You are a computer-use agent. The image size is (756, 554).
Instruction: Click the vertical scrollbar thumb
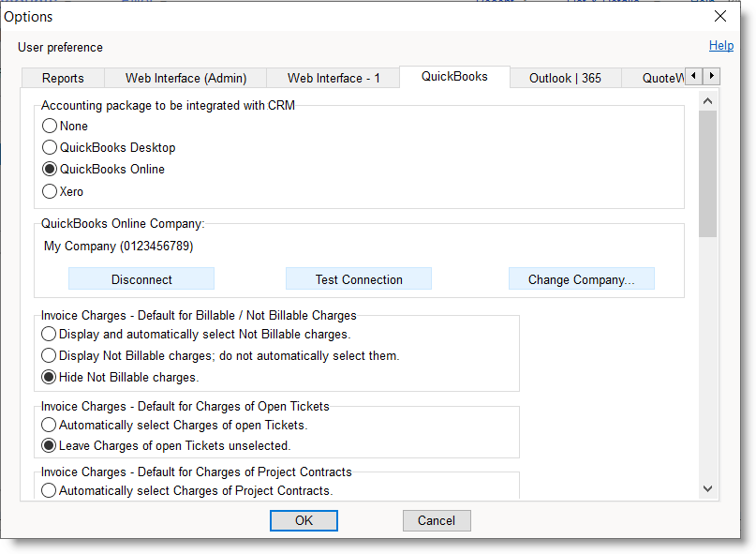pos(707,173)
